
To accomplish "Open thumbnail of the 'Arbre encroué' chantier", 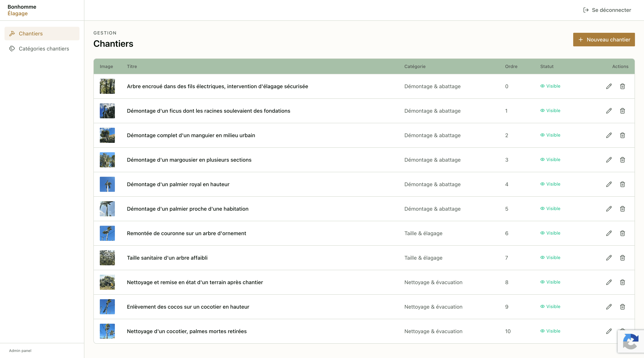I will point(107,86).
